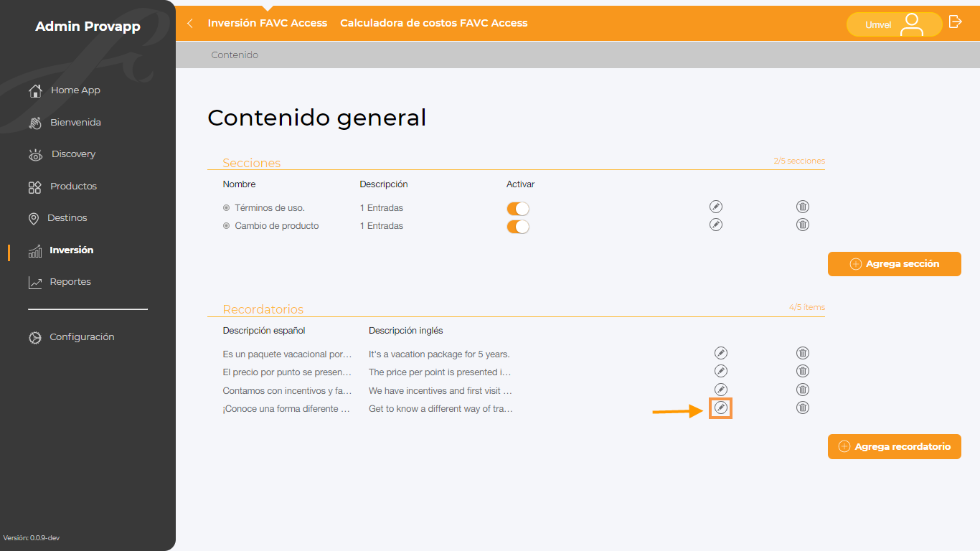Image resolution: width=980 pixels, height=551 pixels.
Task: Open the Discovery section
Action: click(62, 154)
